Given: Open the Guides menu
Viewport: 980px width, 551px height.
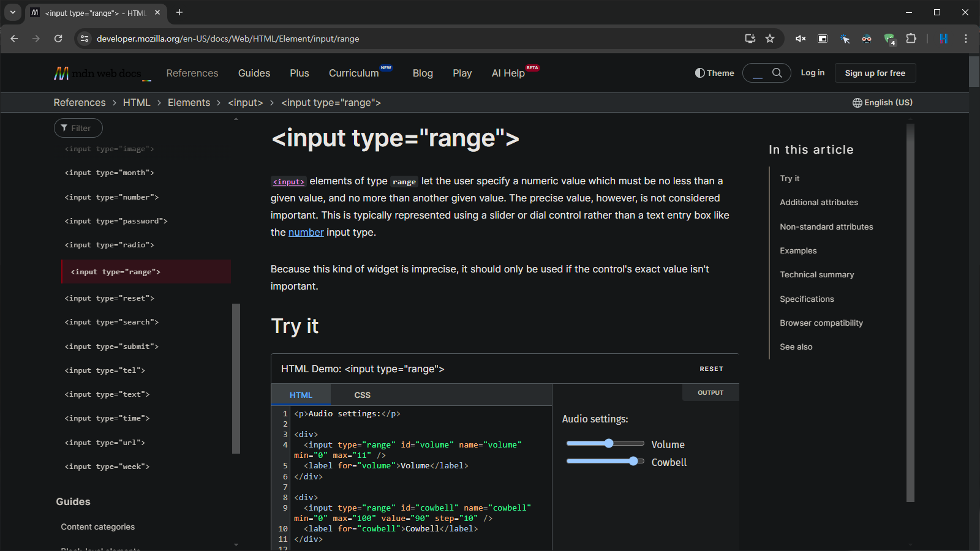Looking at the screenshot, I should [254, 73].
